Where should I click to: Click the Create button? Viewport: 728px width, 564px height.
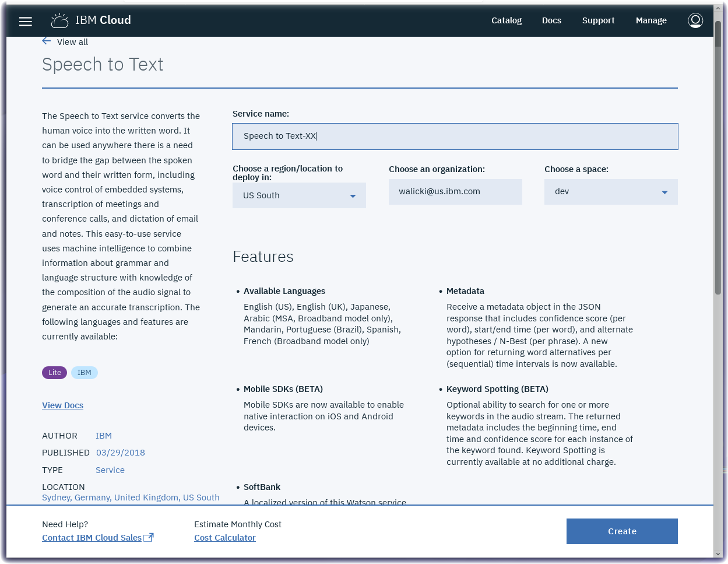pos(622,531)
